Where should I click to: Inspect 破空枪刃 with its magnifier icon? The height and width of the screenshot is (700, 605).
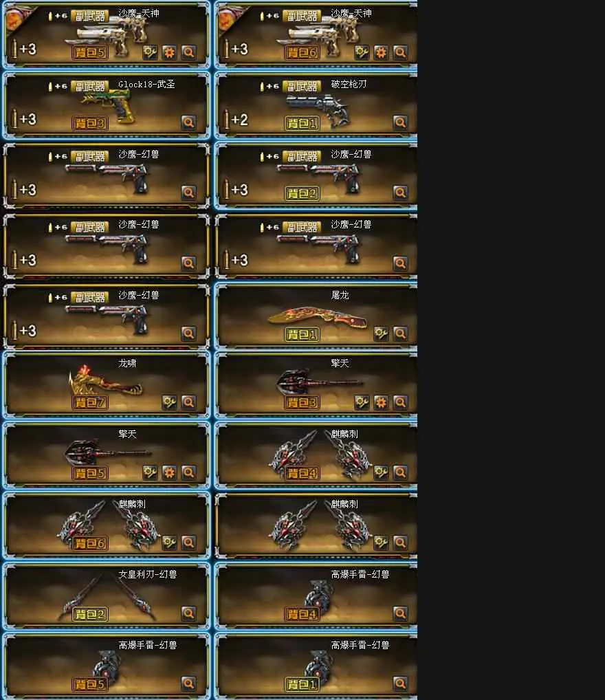pyautogui.click(x=400, y=122)
